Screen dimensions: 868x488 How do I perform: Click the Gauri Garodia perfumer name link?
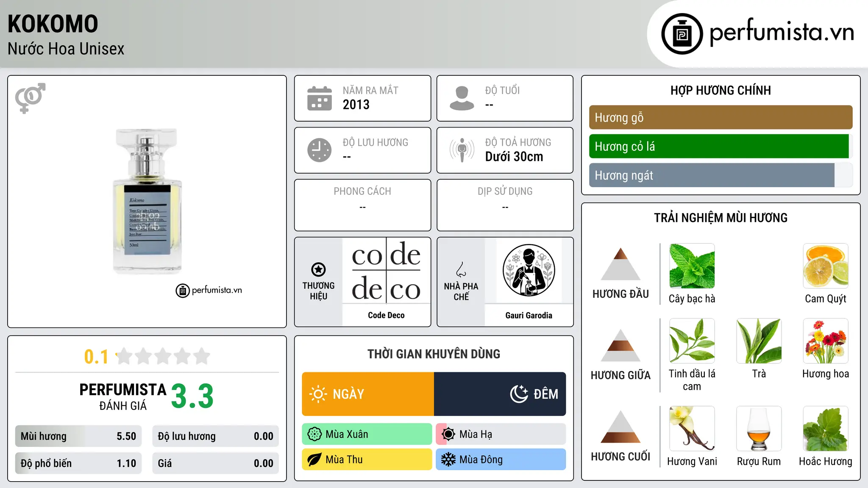point(529,315)
